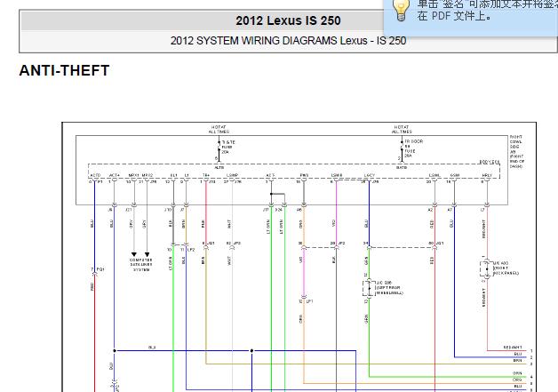Click the ACT+ terminal label
This screenshot has height=392, width=558.
[115, 175]
